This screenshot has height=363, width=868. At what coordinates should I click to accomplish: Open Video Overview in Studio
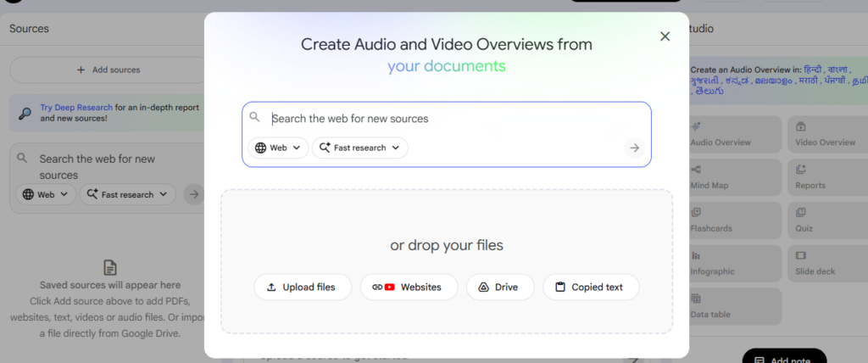click(x=826, y=134)
